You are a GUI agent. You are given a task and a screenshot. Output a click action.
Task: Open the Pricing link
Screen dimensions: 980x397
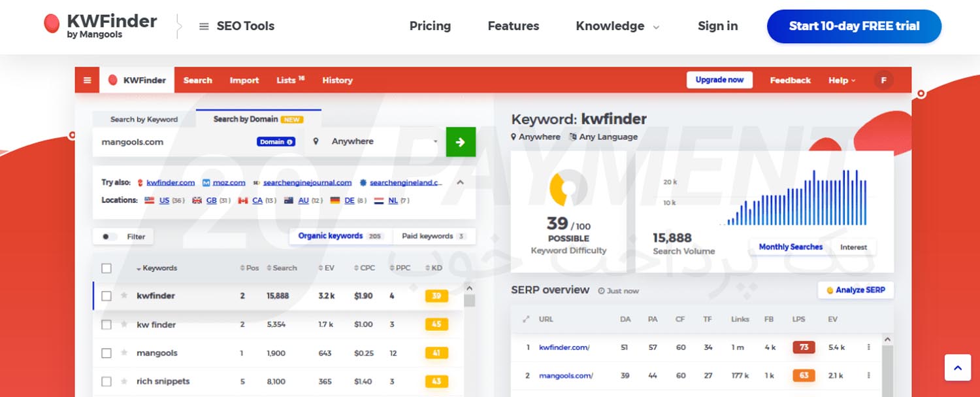coord(430,26)
